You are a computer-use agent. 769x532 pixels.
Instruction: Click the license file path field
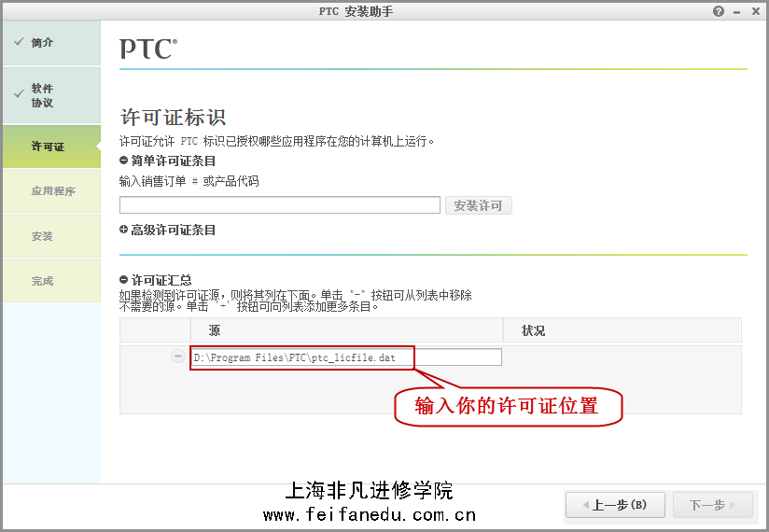346,357
